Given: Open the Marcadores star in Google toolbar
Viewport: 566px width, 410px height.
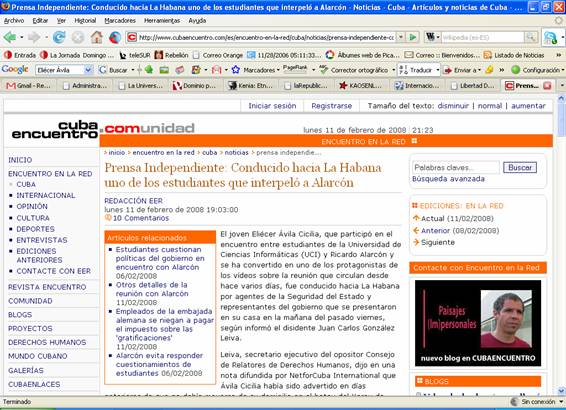Looking at the screenshot, I should click(x=236, y=70).
